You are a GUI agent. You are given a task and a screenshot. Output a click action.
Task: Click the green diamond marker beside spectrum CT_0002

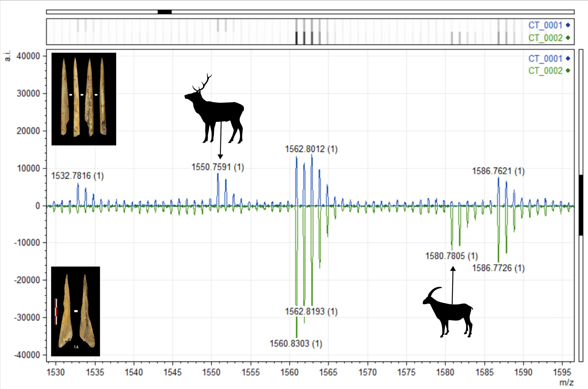click(568, 71)
